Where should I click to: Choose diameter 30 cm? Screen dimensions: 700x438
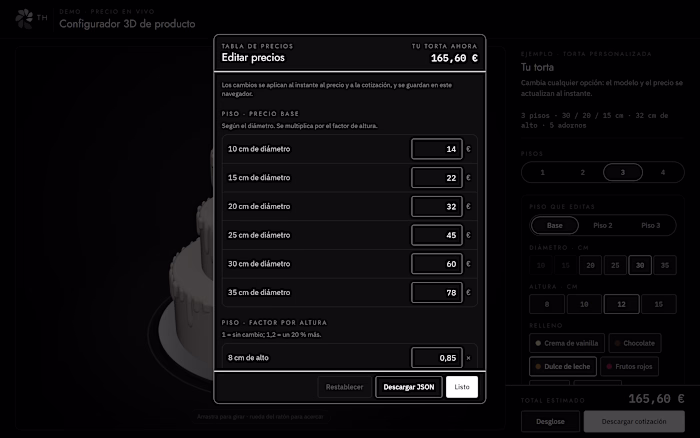640,265
